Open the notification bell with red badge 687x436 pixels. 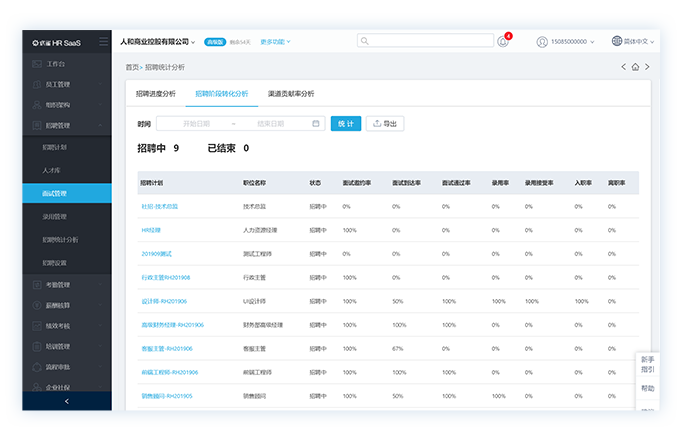click(x=504, y=41)
